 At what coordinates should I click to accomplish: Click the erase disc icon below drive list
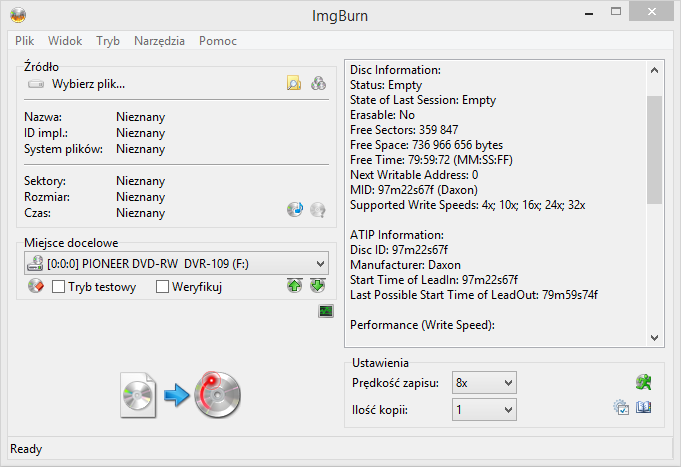(36, 286)
